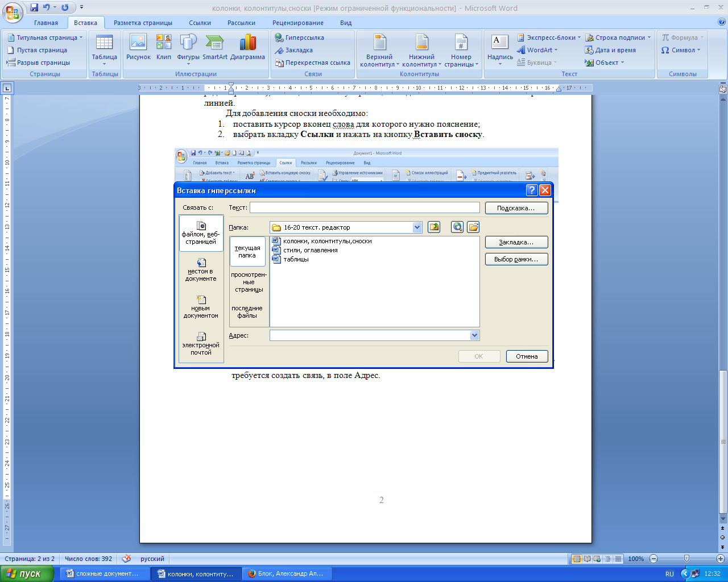Screen dimensions: 728x582
Task: Open the Вид ribbon tab
Action: pos(346,23)
